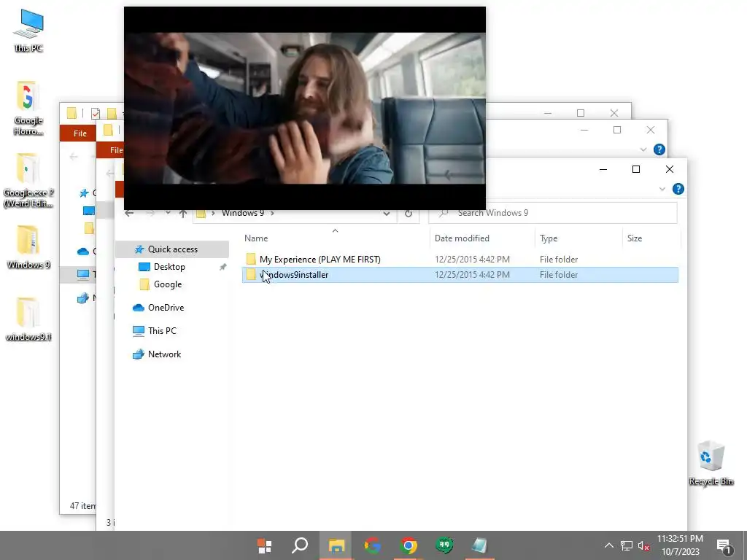Refresh the Windows 9 folder view
The image size is (747, 560).
[x=409, y=214]
